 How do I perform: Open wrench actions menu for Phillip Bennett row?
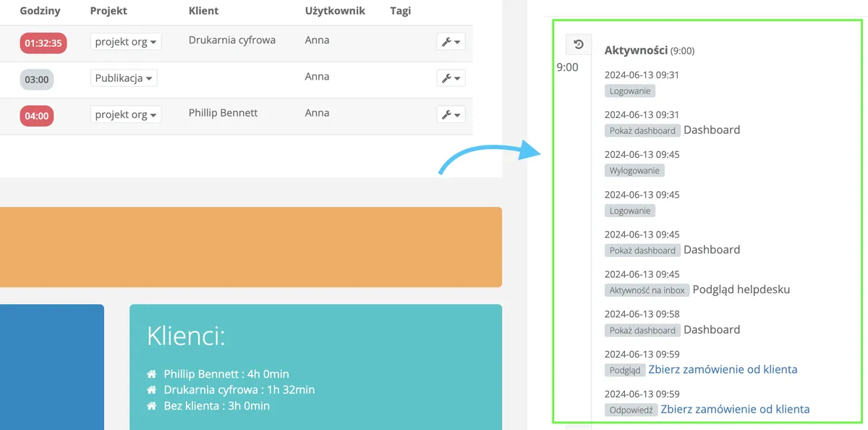[x=451, y=114]
